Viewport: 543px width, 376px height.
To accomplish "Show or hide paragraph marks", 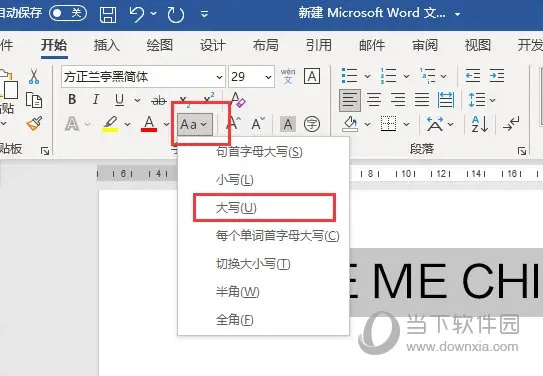I will (x=511, y=124).
